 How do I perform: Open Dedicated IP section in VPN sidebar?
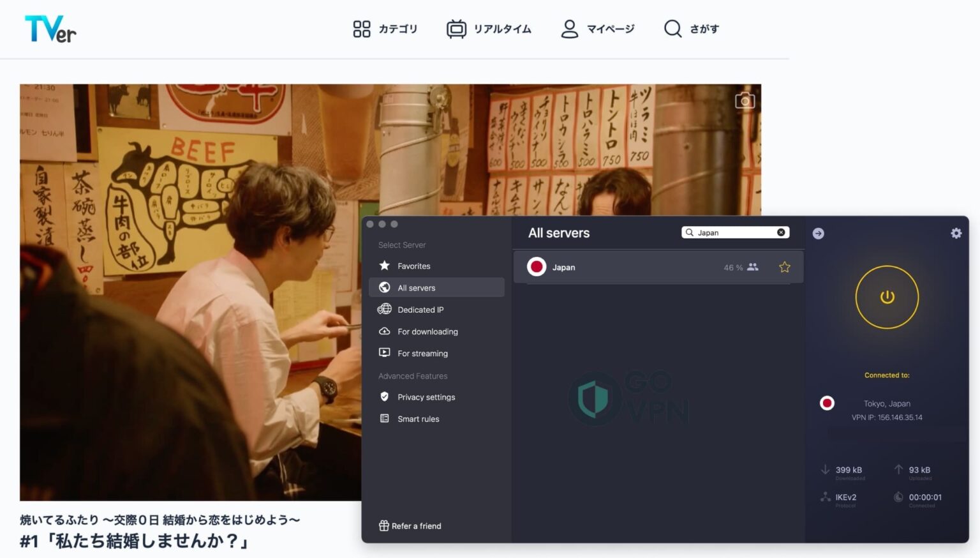point(385,310)
